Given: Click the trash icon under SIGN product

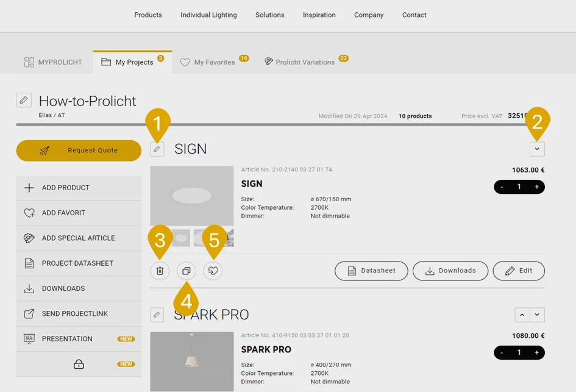Looking at the screenshot, I should [160, 271].
